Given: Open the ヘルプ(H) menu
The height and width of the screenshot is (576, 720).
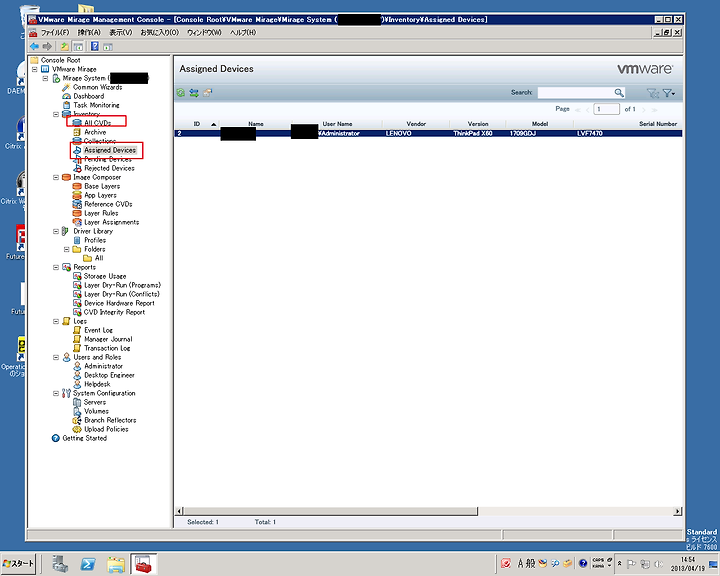Looking at the screenshot, I should pos(243,33).
